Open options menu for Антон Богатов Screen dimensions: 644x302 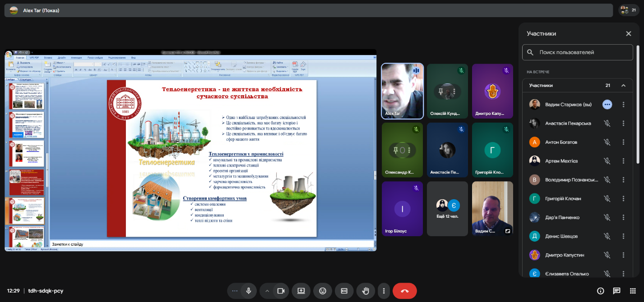tap(623, 142)
